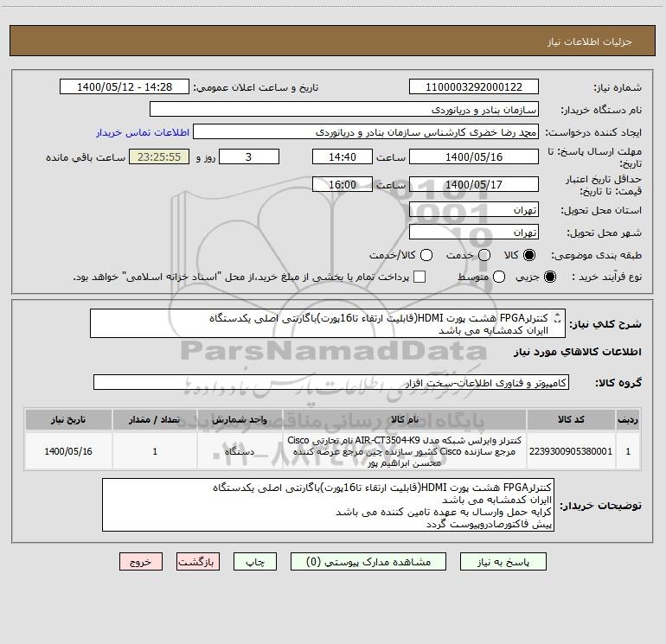Click the reply time 14:40 field
Viewport: 666px width, 644px height.
pyautogui.click(x=343, y=156)
